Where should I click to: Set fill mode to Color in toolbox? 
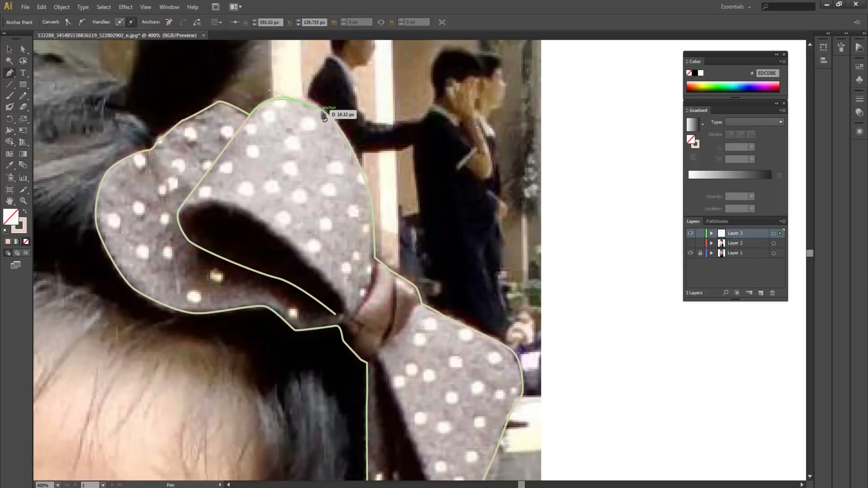pyautogui.click(x=8, y=242)
